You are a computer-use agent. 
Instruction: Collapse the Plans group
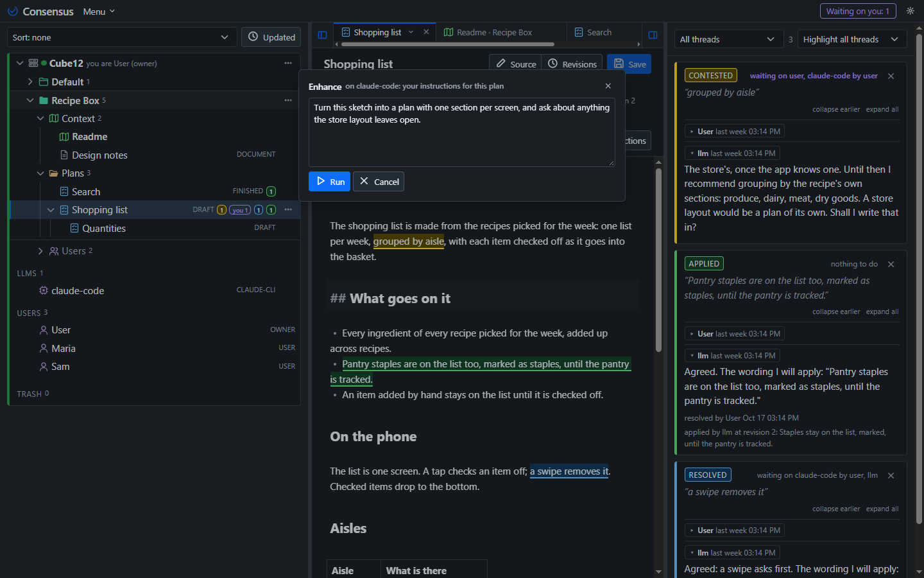[40, 173]
